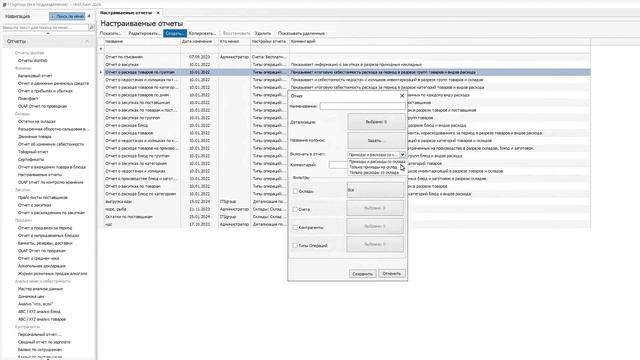
Task: Open Настраиваемые отчеты in navigation
Action: pos(40,175)
